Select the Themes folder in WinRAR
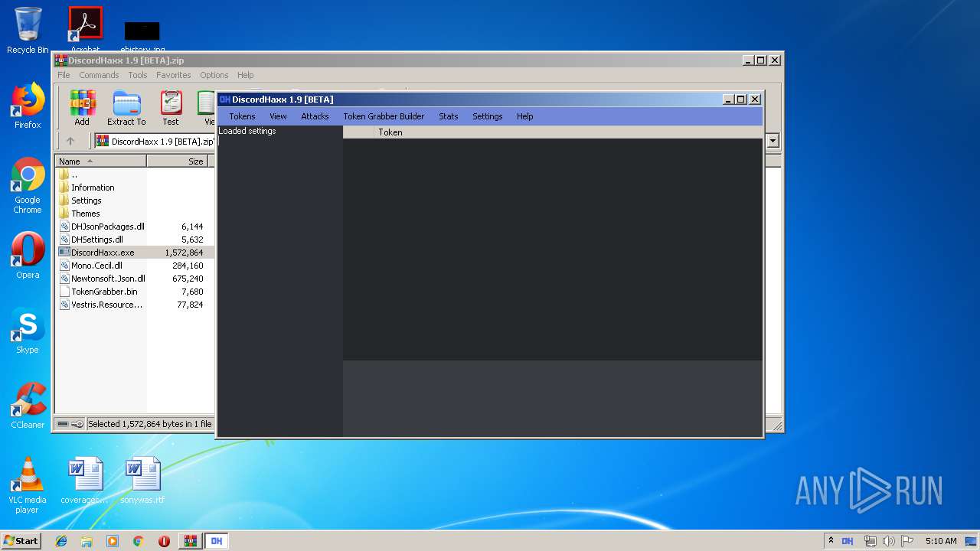Screen dimensions: 980x551 [134, 214]
